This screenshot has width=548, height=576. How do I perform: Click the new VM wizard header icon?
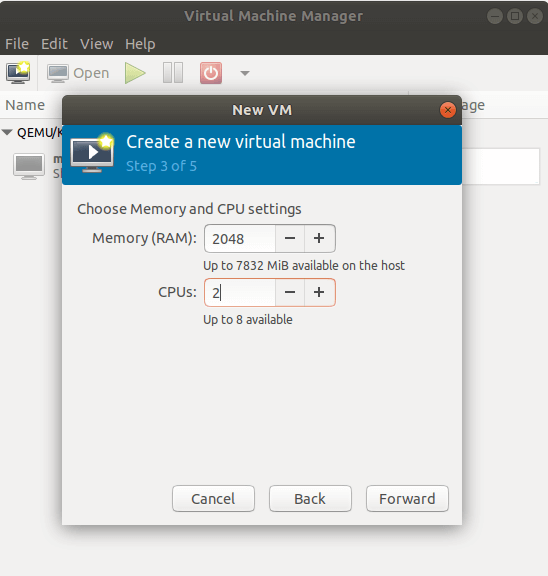[x=92, y=153]
